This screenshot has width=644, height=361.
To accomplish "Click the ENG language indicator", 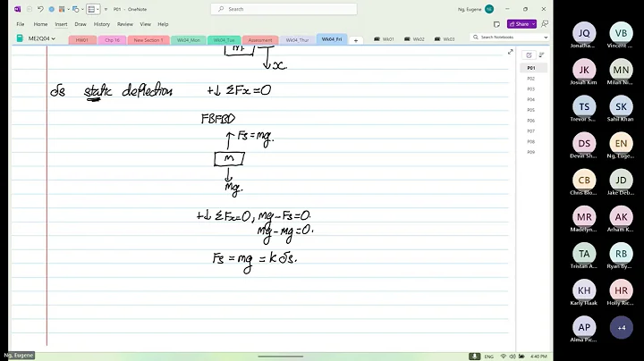I will pos(488,357).
